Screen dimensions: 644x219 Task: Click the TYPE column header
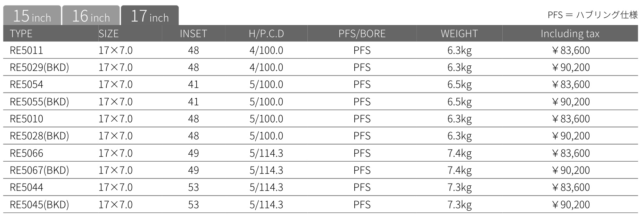[x=21, y=34]
